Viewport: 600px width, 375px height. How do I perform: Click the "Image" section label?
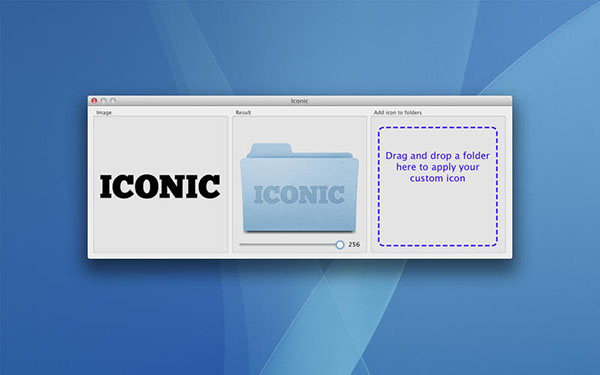coord(104,112)
